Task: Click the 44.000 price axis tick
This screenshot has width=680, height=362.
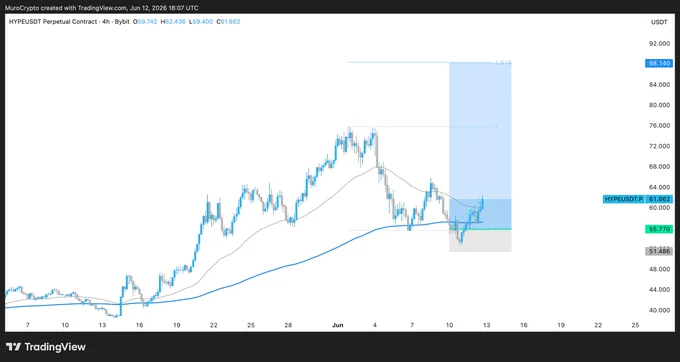Action: (x=659, y=289)
